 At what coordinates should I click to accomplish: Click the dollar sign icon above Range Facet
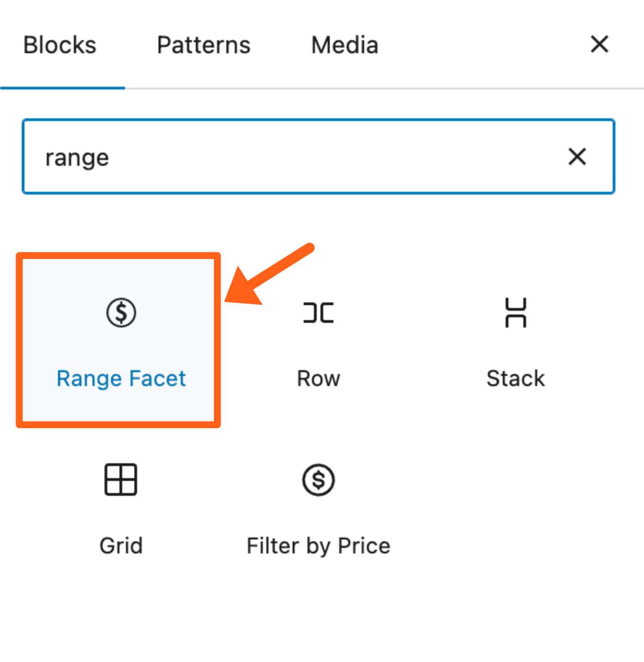(x=121, y=312)
